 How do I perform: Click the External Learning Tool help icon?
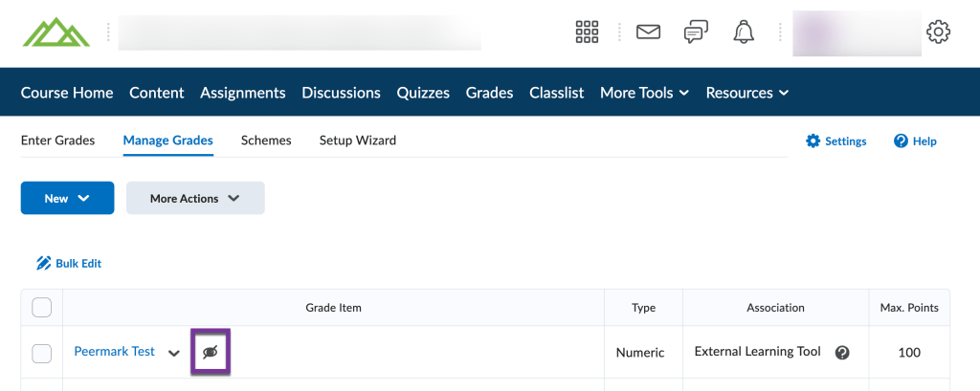pyautogui.click(x=842, y=352)
